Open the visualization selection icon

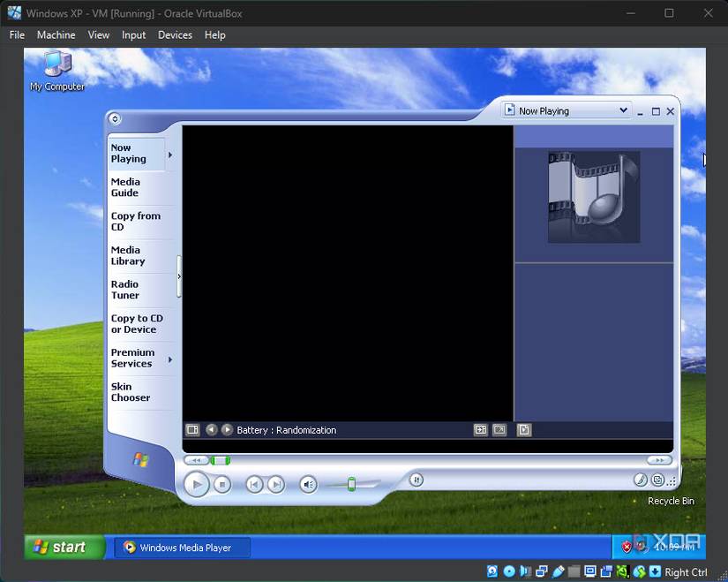[x=192, y=430]
